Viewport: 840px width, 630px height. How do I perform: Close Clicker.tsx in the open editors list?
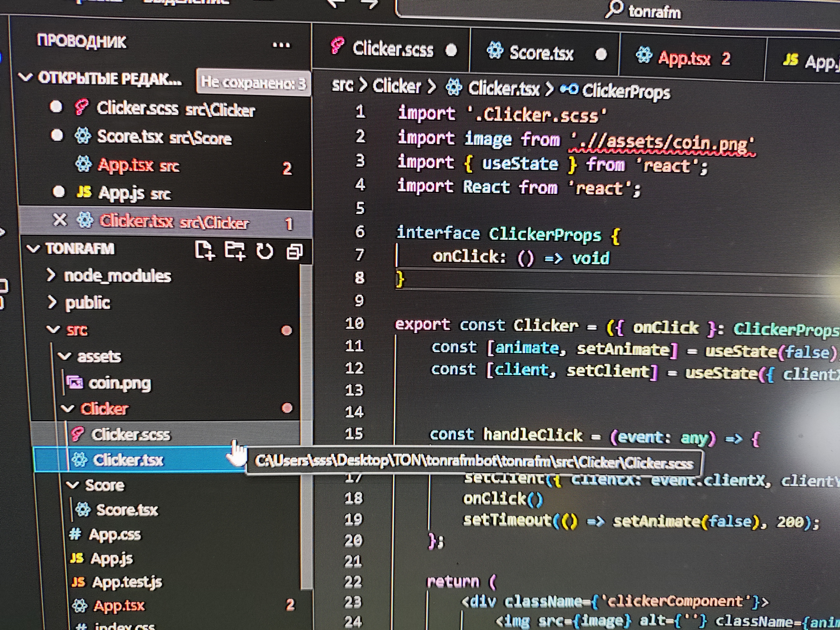pyautogui.click(x=60, y=220)
